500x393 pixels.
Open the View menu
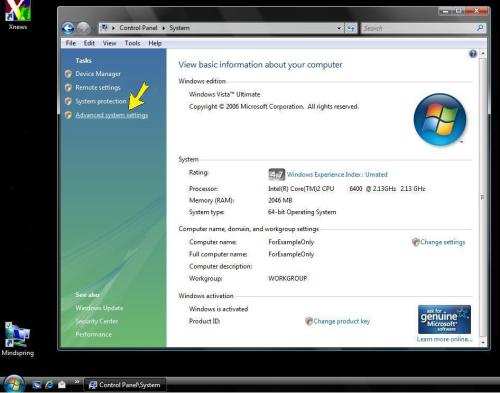[x=109, y=43]
